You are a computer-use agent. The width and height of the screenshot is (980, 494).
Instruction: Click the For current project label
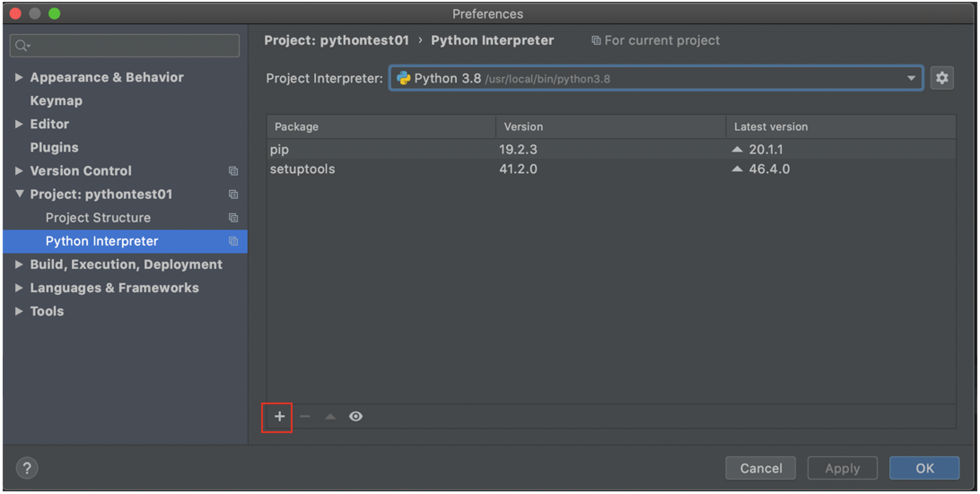[662, 40]
